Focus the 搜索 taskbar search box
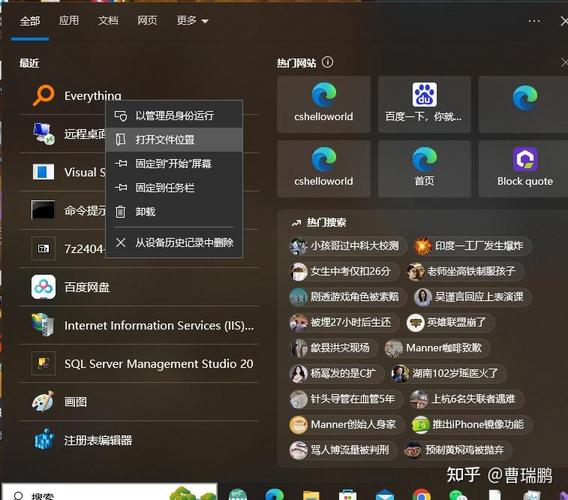The image size is (568, 500). click(x=109, y=492)
